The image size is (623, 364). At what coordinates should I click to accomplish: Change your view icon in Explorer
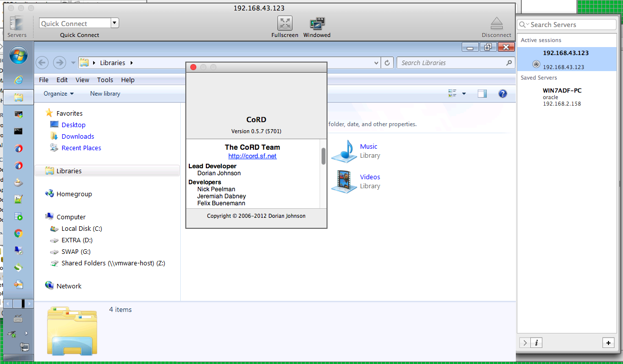tap(453, 93)
